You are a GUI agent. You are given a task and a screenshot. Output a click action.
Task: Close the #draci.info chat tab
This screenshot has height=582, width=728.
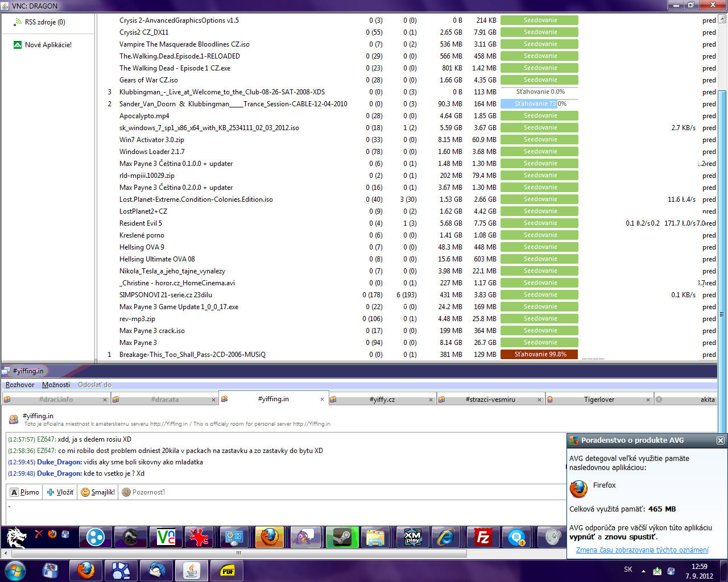coord(105,400)
